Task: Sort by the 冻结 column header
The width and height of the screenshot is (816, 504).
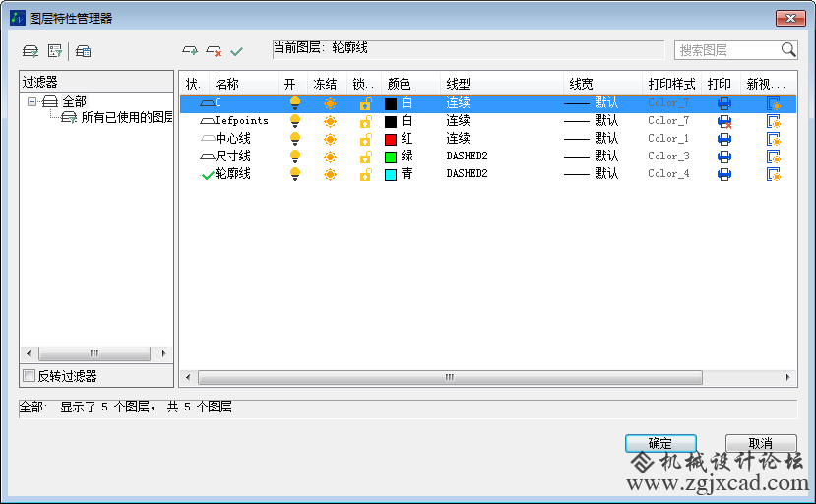Action: click(x=327, y=84)
